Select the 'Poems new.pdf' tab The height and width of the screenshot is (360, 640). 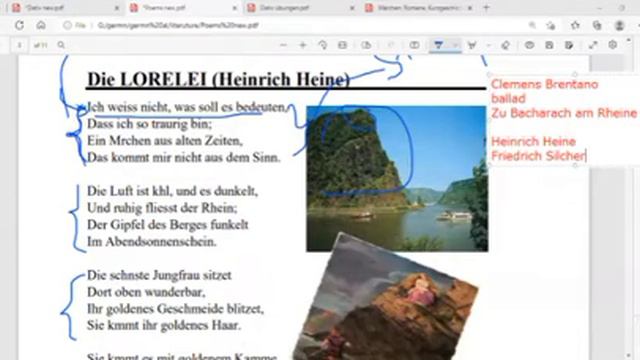tap(183, 8)
